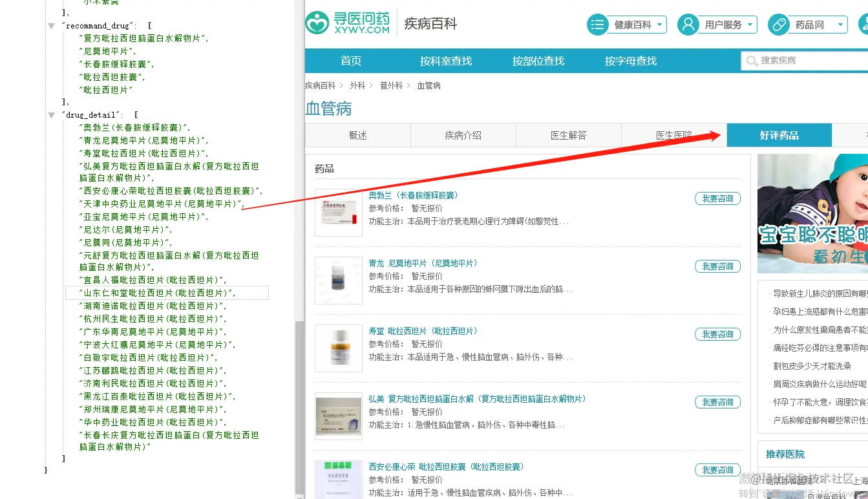Switch to the 医生解答 tab

tap(569, 135)
